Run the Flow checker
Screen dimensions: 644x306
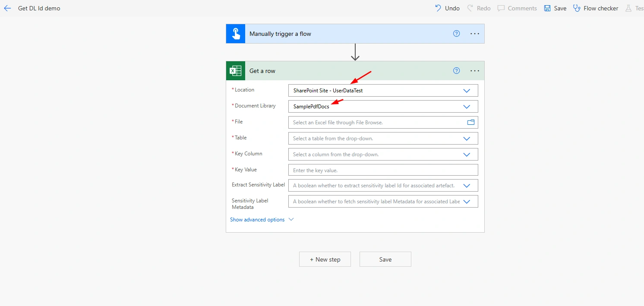(x=596, y=8)
